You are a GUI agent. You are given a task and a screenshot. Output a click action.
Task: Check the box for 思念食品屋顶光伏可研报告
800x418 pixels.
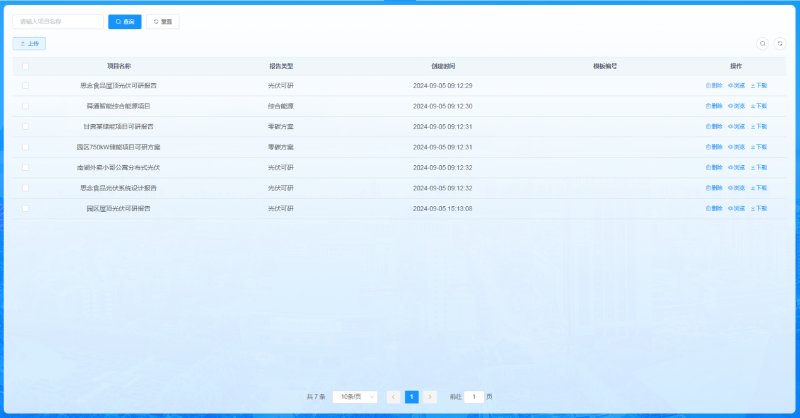tap(25, 85)
